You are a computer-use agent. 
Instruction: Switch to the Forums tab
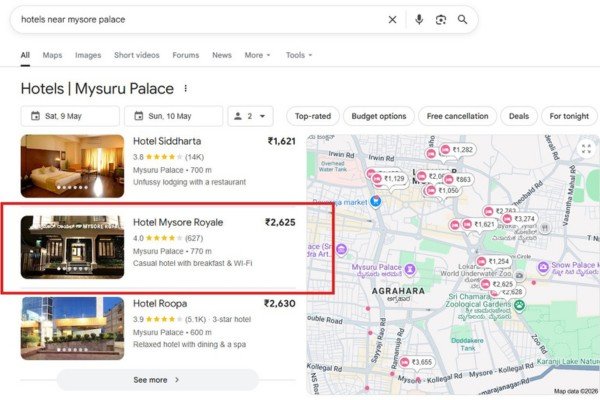point(186,55)
